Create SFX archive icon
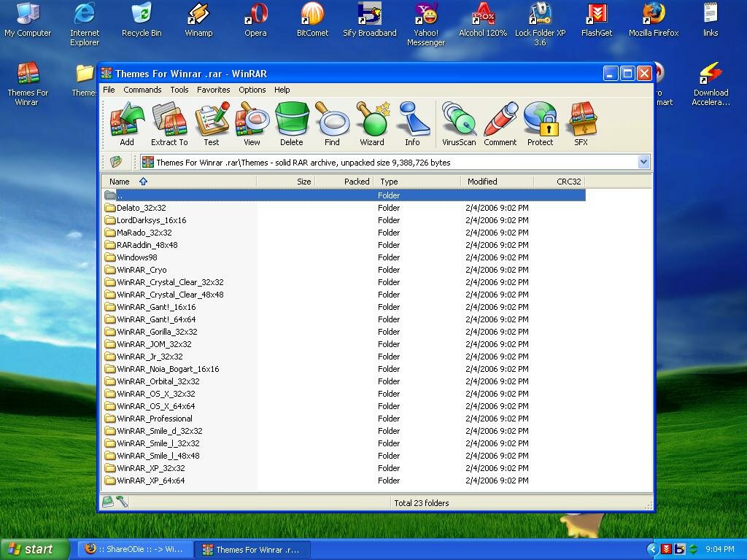The width and height of the screenshot is (747, 560). (x=581, y=123)
